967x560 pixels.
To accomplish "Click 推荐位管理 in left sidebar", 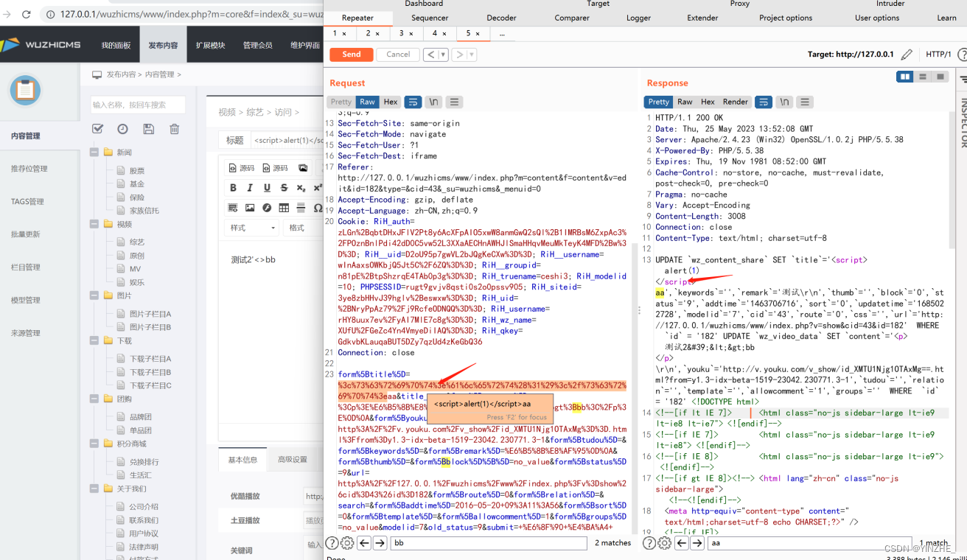I will tap(29, 169).
